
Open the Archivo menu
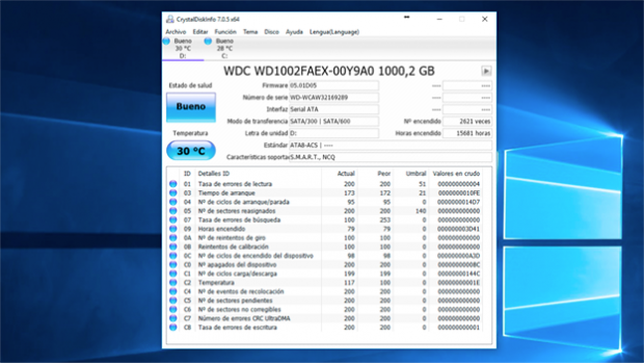pos(176,32)
